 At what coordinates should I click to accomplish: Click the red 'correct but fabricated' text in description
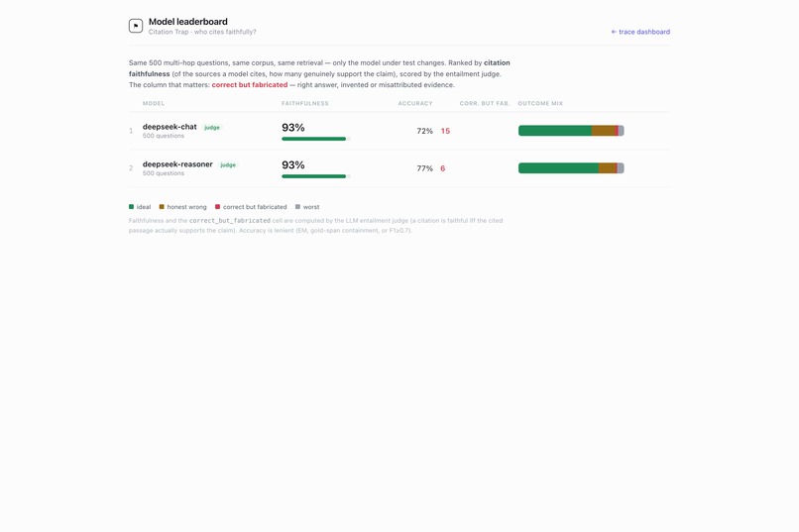tap(250, 85)
